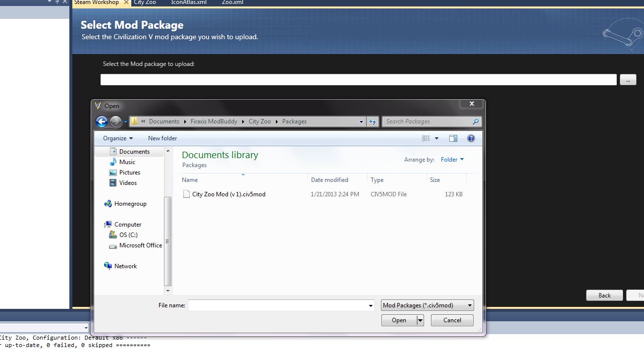Viewport: 644px width, 353px height.
Task: Click Packages in the address breadcrumb
Action: point(294,121)
